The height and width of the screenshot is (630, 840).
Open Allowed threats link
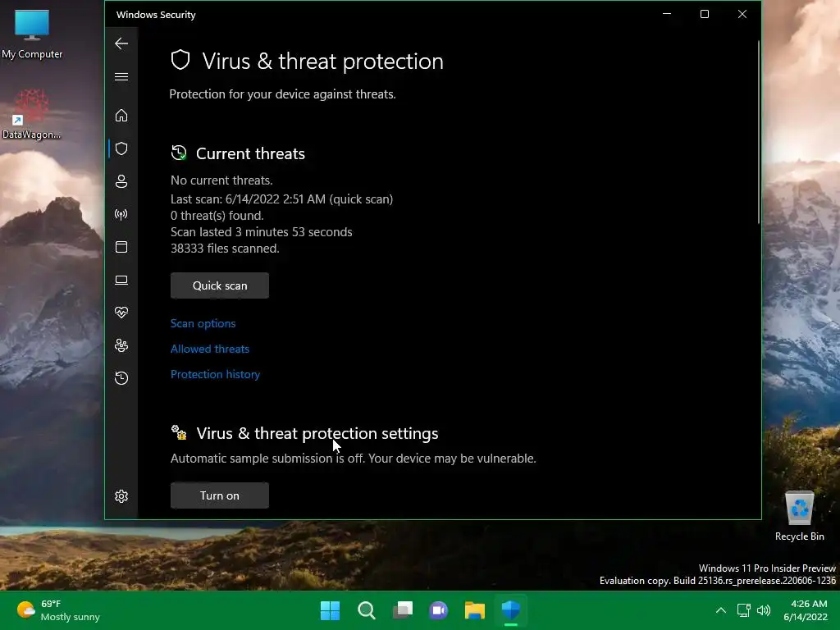coord(210,349)
